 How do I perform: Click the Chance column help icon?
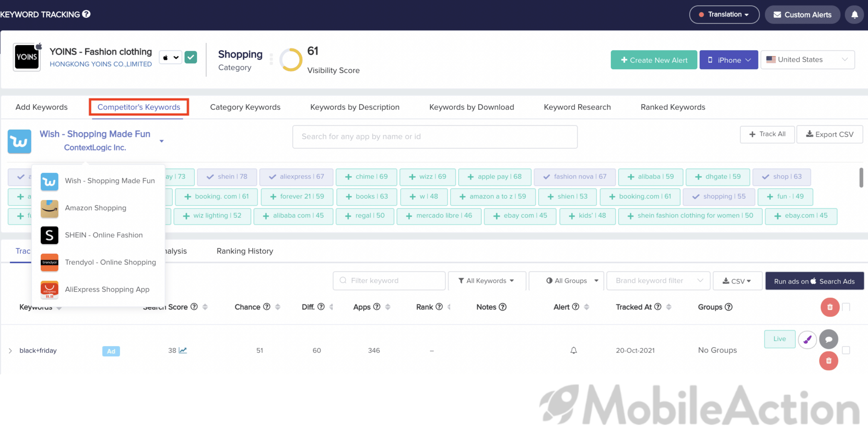click(267, 307)
